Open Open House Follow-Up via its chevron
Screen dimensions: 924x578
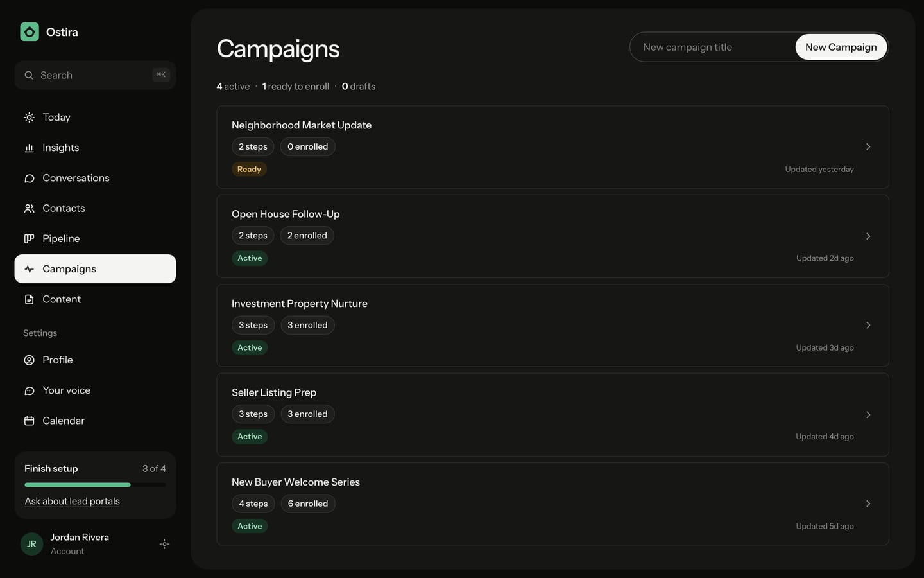pyautogui.click(x=868, y=236)
